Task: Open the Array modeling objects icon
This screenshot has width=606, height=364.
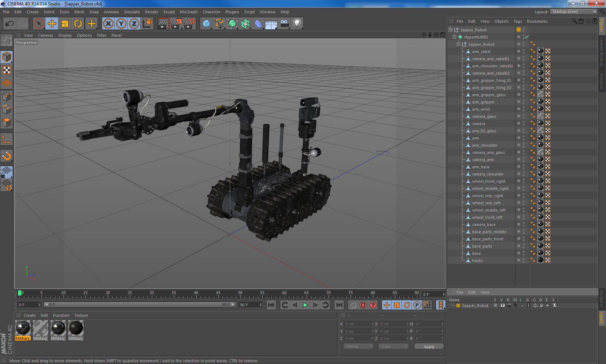Action: [245, 24]
